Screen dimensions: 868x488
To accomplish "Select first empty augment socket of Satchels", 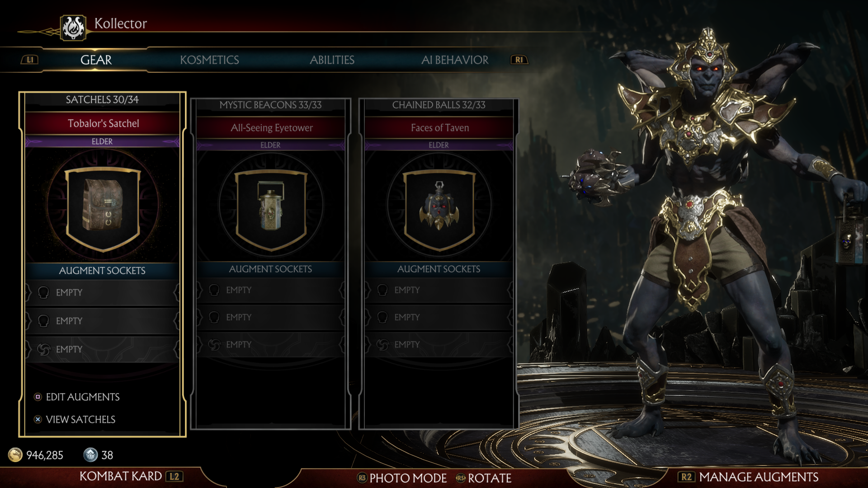I will [x=103, y=292].
